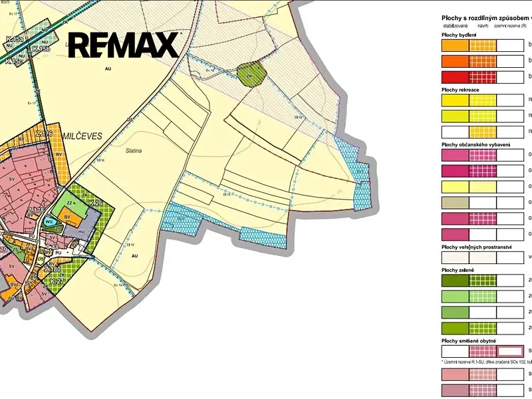Click the Z.180 zone label

point(53,270)
